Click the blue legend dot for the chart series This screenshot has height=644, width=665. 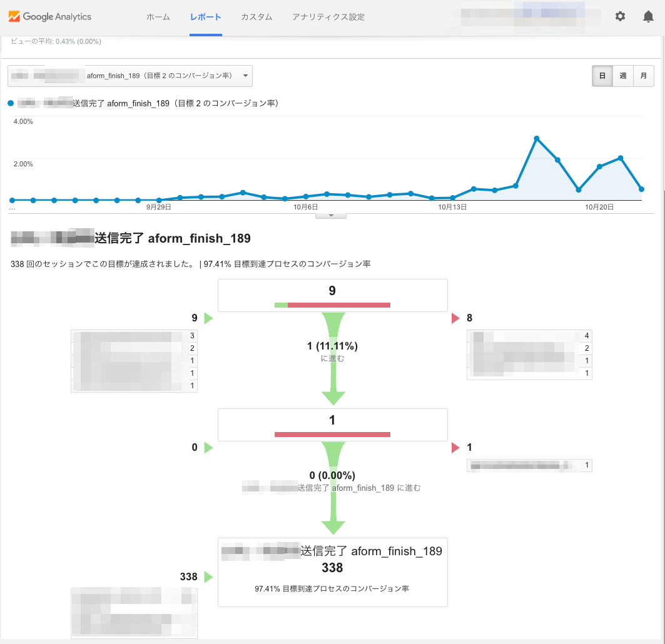coord(11,103)
